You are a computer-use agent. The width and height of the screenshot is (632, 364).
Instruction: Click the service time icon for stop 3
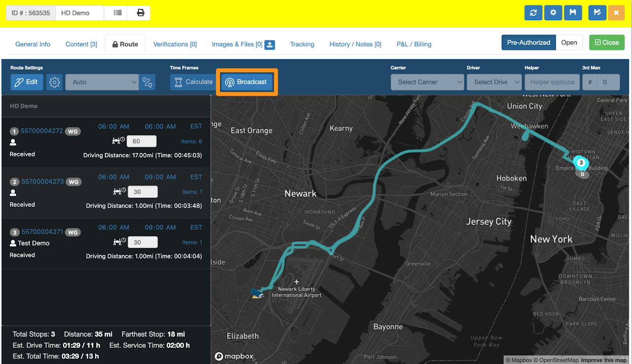pyautogui.click(x=119, y=242)
